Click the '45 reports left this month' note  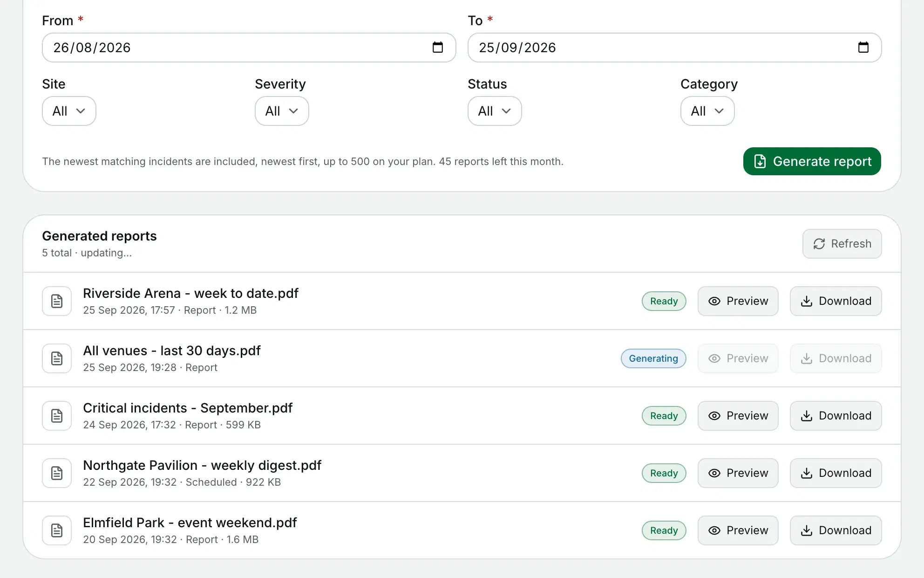click(501, 161)
